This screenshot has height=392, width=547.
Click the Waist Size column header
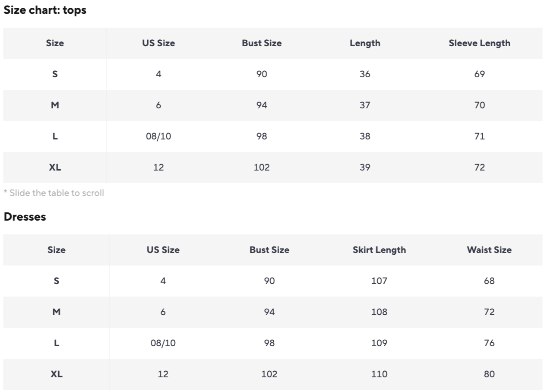(489, 250)
